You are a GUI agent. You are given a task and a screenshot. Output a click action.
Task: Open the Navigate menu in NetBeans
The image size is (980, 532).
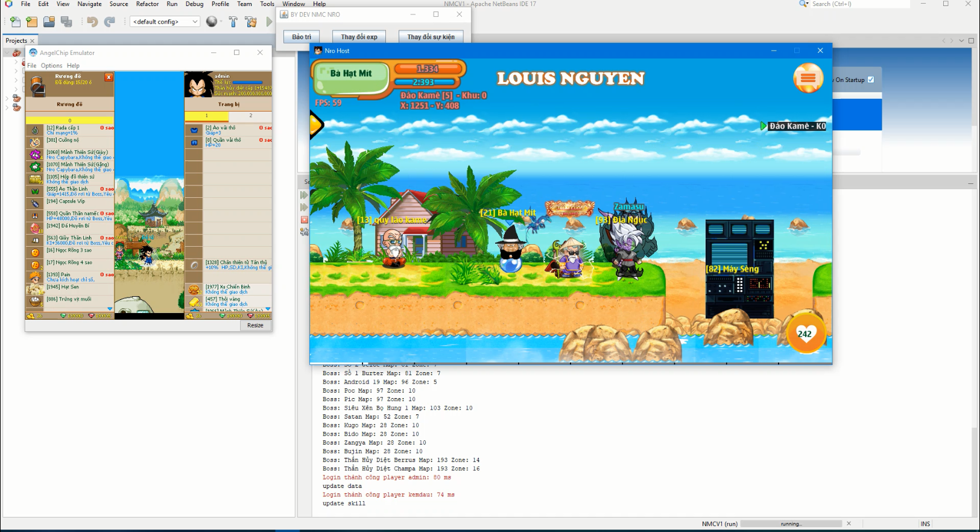pos(89,4)
